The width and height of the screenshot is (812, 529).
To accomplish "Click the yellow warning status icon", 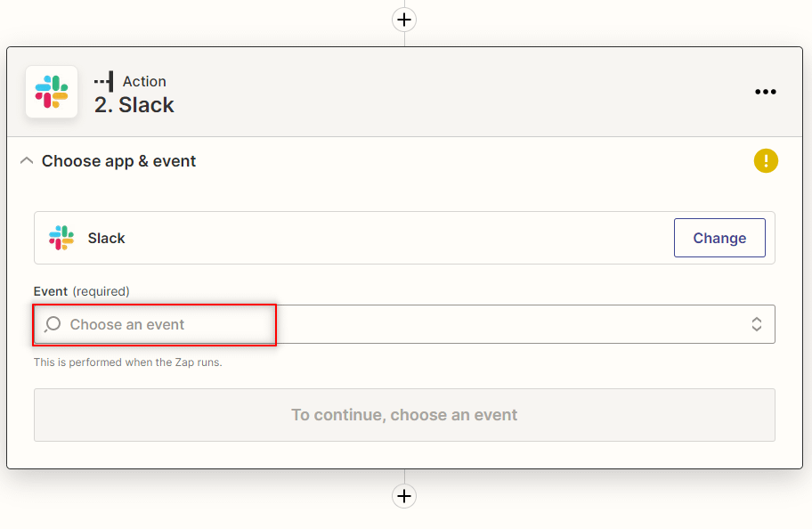I will coord(766,161).
